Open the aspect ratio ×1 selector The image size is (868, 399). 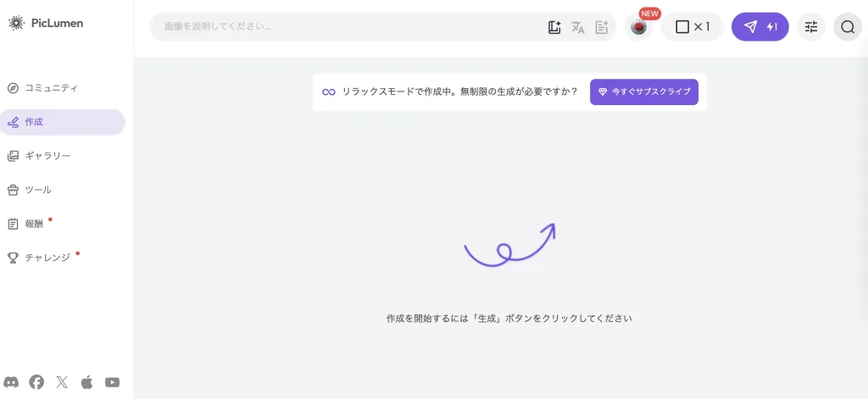pyautogui.click(x=693, y=26)
